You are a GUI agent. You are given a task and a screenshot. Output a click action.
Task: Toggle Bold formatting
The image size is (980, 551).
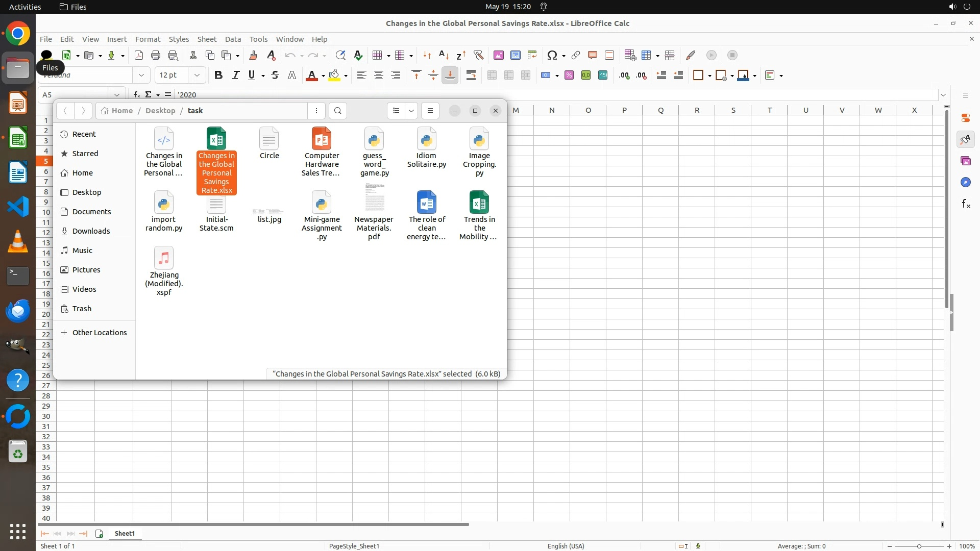pyautogui.click(x=218, y=75)
